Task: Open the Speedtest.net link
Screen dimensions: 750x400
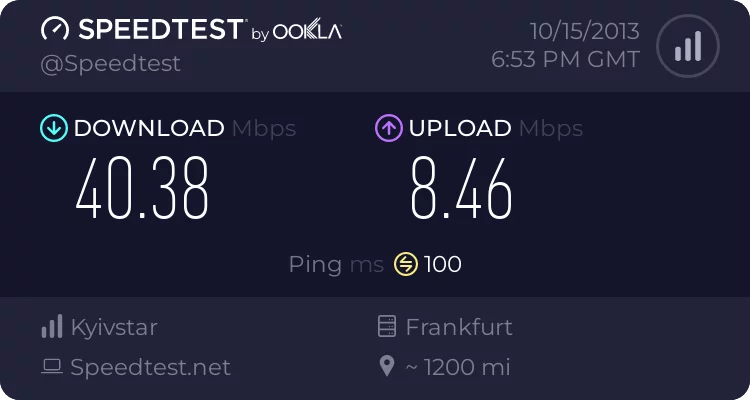Action: [x=150, y=367]
